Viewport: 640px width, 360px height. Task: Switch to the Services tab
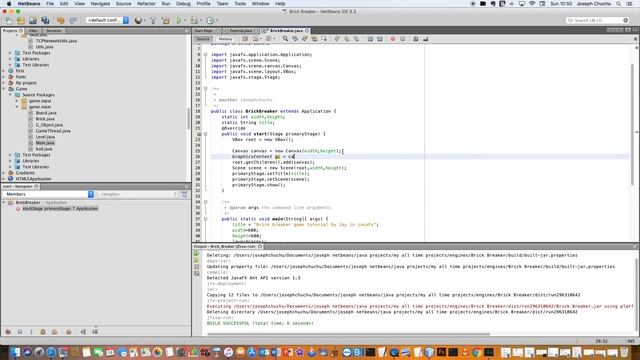pyautogui.click(x=53, y=31)
